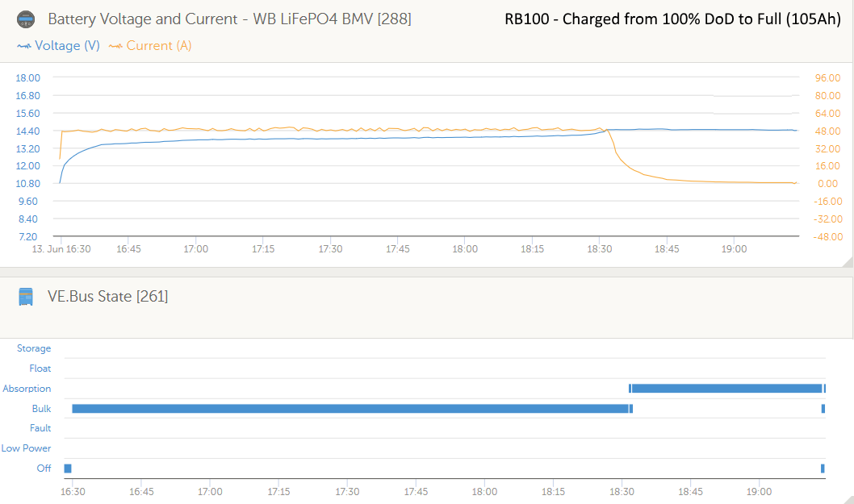Image resolution: width=854 pixels, height=504 pixels.
Task: Select the long Absorption state bar
Action: (x=726, y=389)
